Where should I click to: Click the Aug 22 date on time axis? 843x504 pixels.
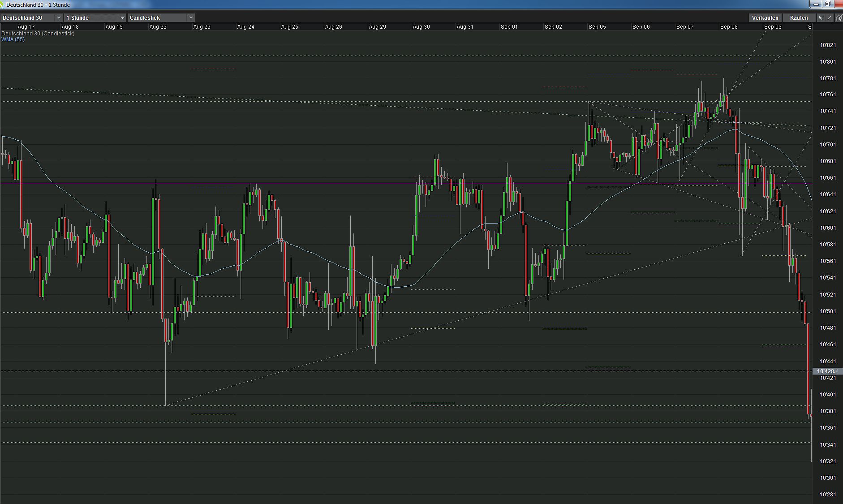pyautogui.click(x=158, y=27)
